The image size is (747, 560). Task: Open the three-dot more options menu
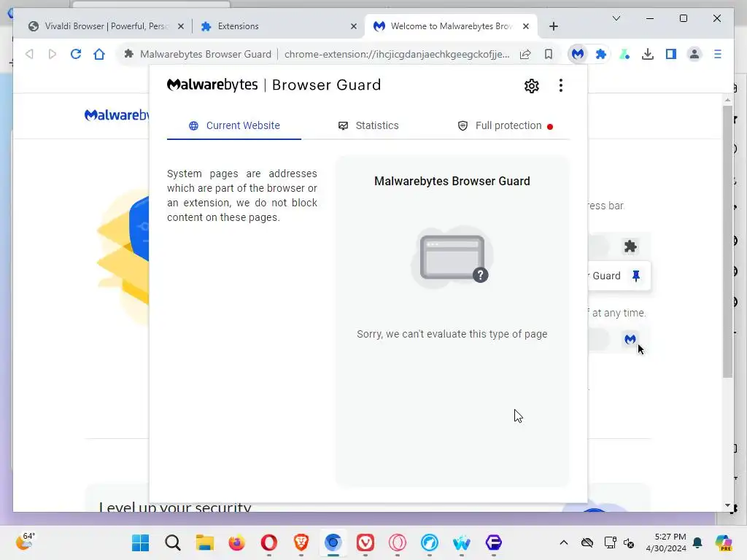561,86
